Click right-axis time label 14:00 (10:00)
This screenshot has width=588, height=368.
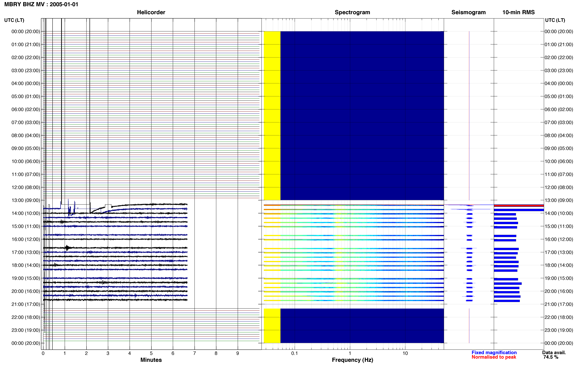click(559, 213)
